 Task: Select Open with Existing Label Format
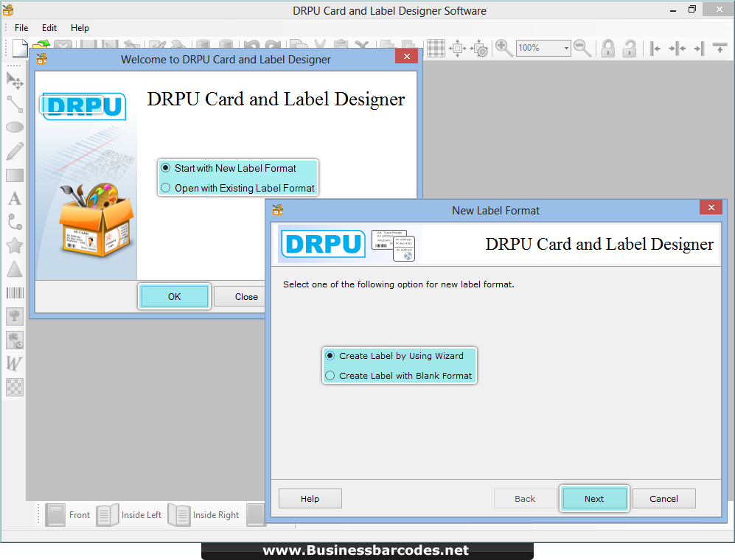pos(237,188)
